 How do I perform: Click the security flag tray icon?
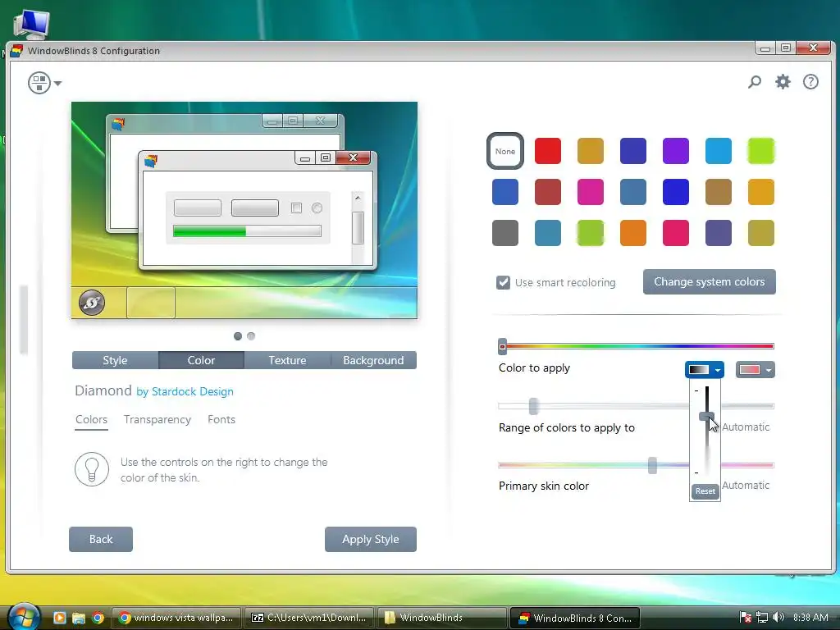point(745,618)
